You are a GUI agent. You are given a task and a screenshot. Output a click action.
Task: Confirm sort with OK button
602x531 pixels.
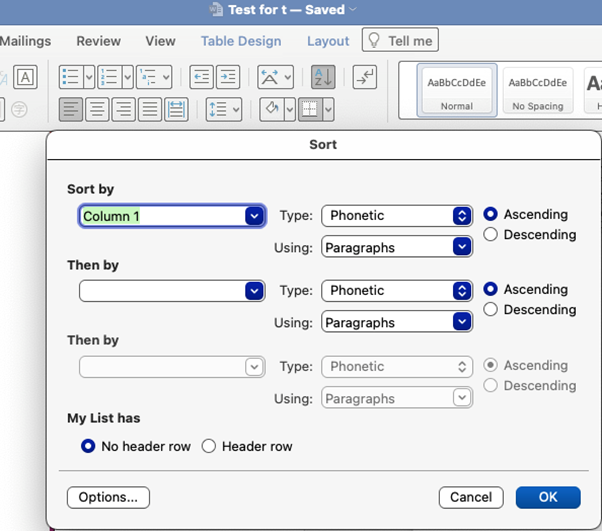click(548, 497)
